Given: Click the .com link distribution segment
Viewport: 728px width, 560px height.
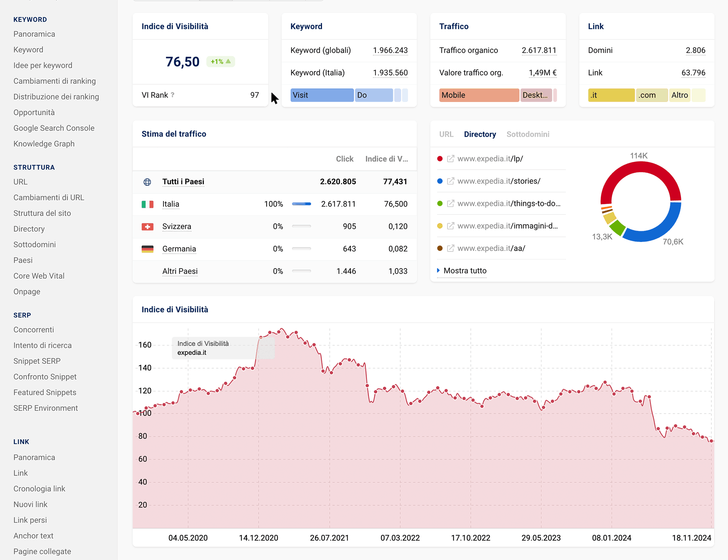Looking at the screenshot, I should click(x=652, y=95).
